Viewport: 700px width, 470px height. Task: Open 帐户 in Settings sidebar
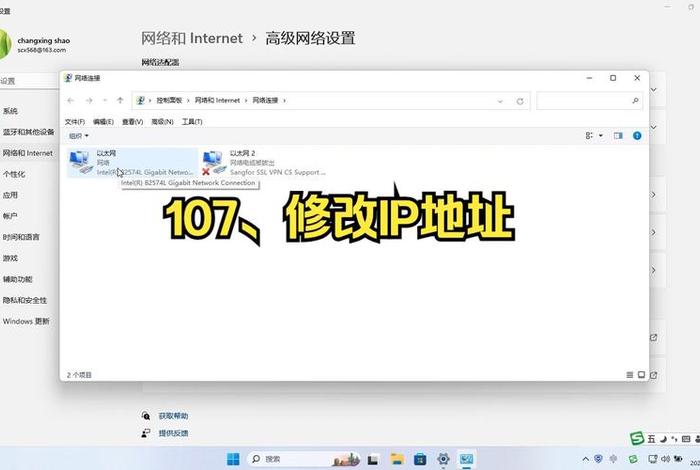[x=10, y=216]
